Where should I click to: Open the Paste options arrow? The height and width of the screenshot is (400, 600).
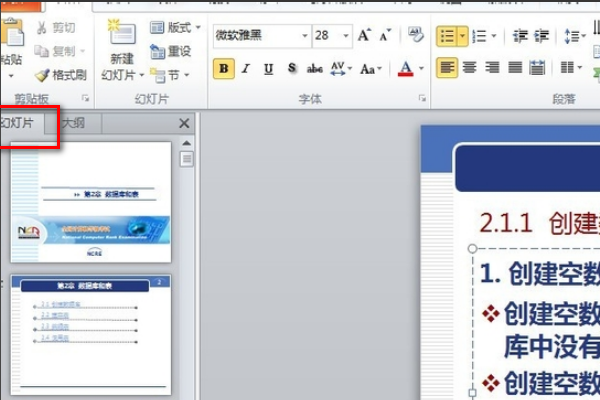(x=11, y=76)
